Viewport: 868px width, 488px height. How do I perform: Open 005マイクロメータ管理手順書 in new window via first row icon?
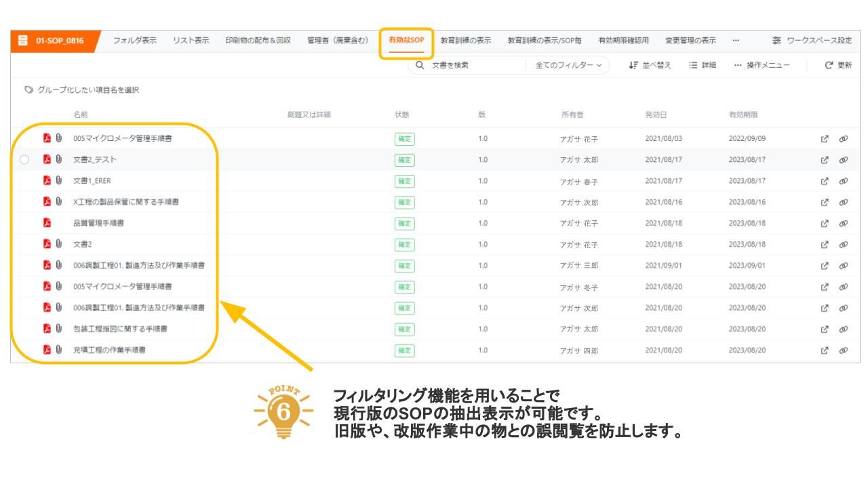click(x=825, y=139)
